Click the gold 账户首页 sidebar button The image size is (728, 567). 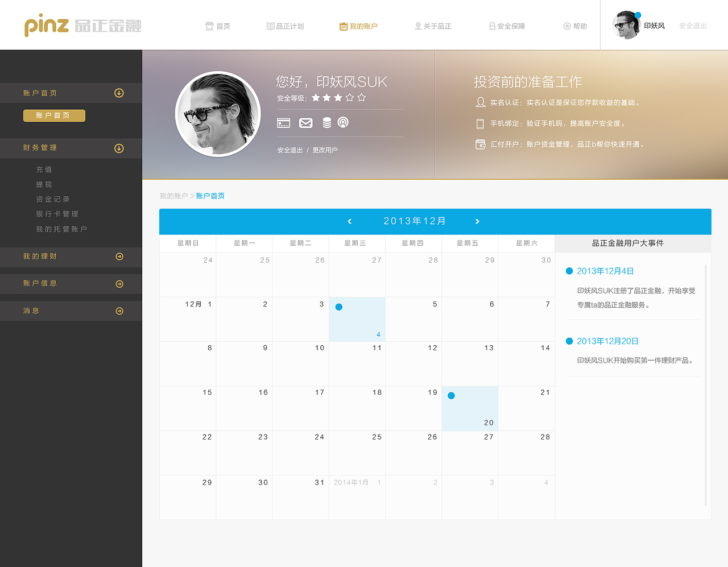click(x=54, y=115)
